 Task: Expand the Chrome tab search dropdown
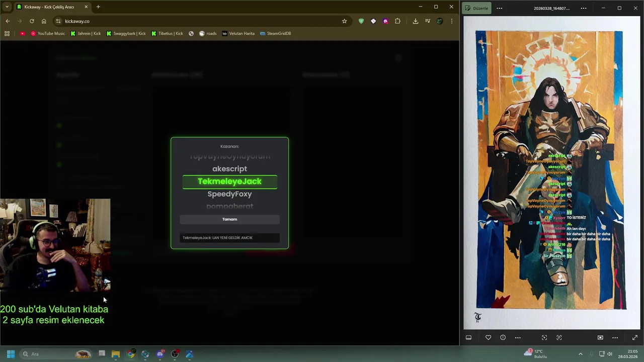pyautogui.click(x=7, y=7)
